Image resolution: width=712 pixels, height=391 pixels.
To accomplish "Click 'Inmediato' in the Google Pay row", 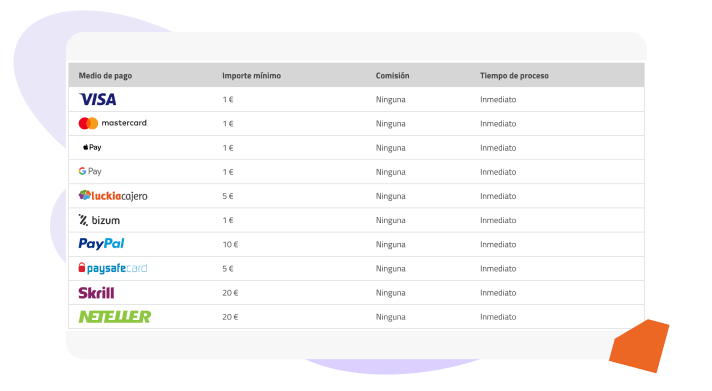I will [498, 172].
